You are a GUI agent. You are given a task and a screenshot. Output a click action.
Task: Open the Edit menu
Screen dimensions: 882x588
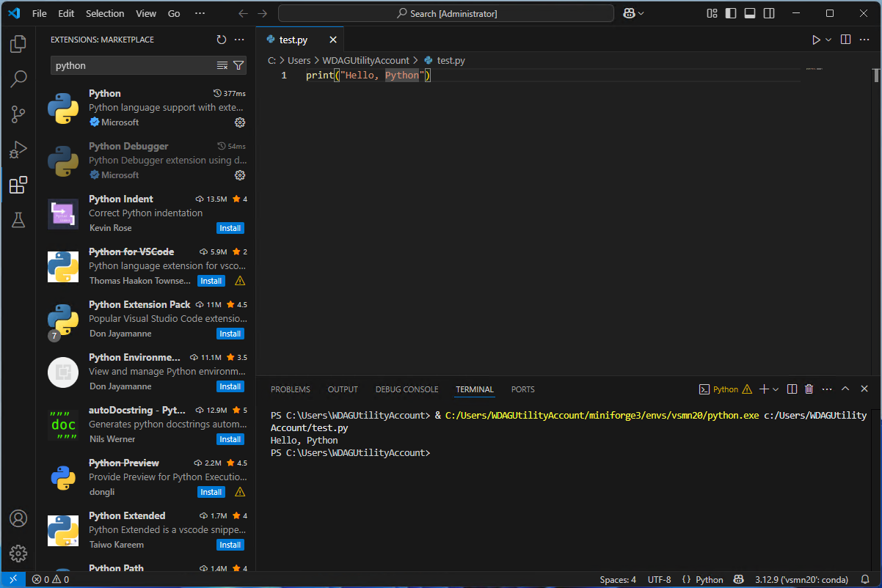(x=66, y=13)
